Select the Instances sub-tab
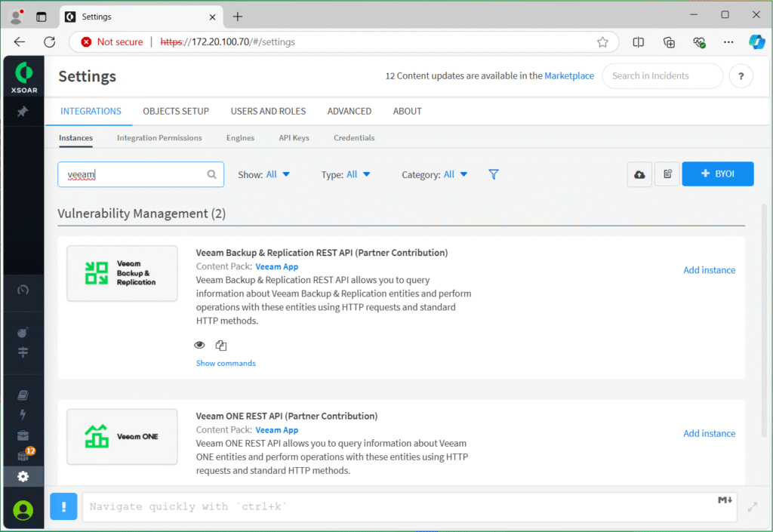 coord(76,138)
